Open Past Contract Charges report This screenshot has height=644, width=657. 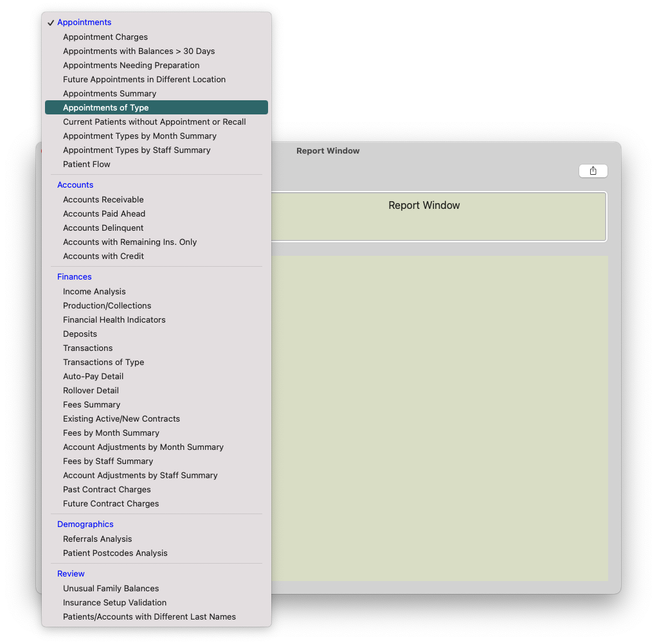pos(107,489)
